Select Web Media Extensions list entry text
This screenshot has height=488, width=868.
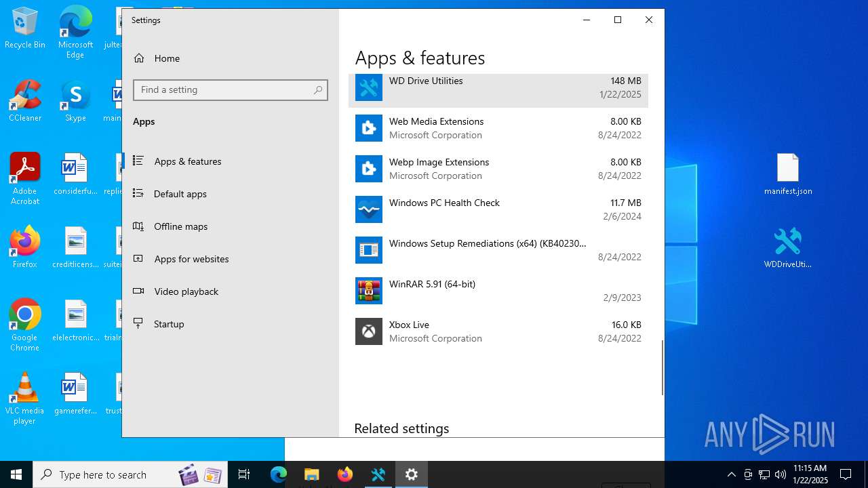pyautogui.click(x=436, y=121)
